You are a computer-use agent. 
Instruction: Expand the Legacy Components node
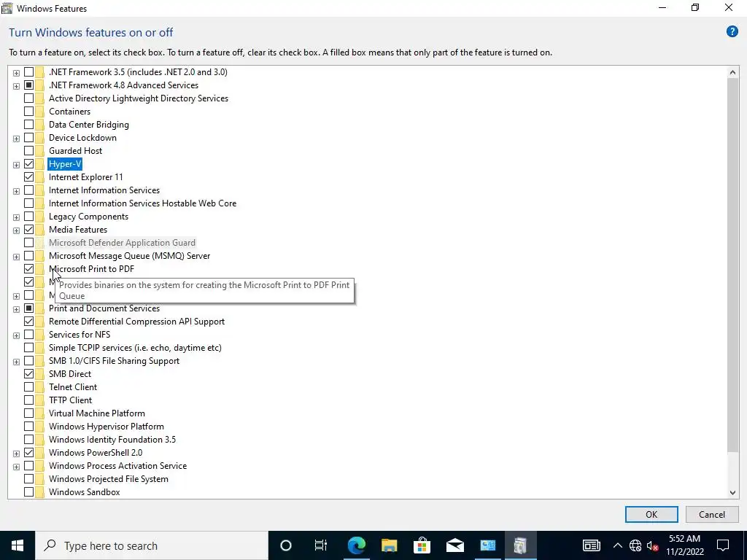click(x=16, y=217)
